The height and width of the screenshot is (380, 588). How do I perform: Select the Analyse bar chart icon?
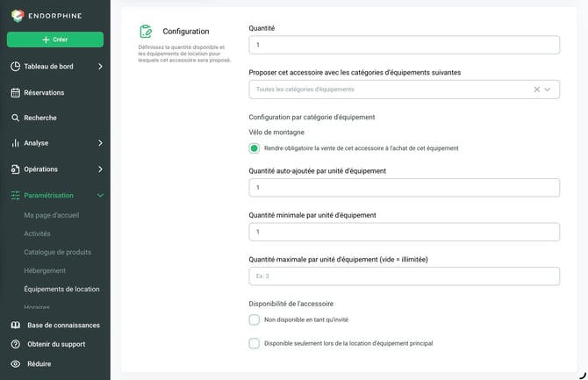tap(16, 143)
